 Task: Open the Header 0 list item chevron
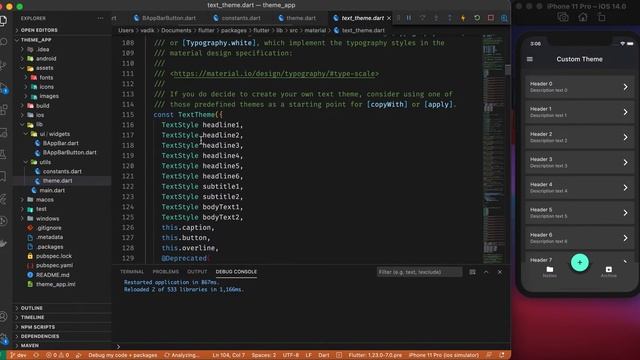625,87
